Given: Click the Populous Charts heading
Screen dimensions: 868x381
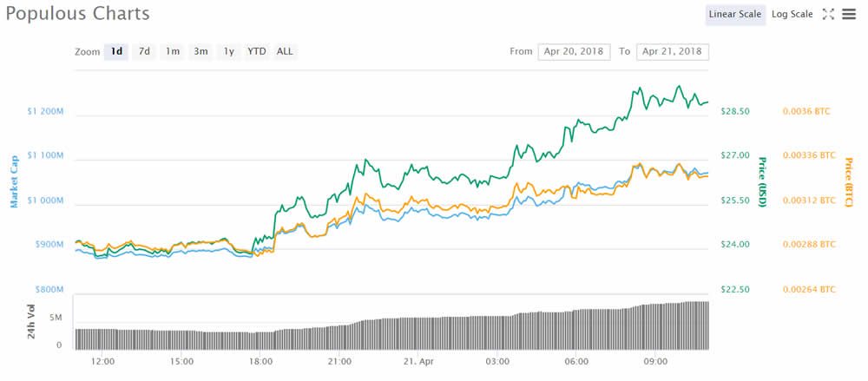Looking at the screenshot, I should 77,14.
